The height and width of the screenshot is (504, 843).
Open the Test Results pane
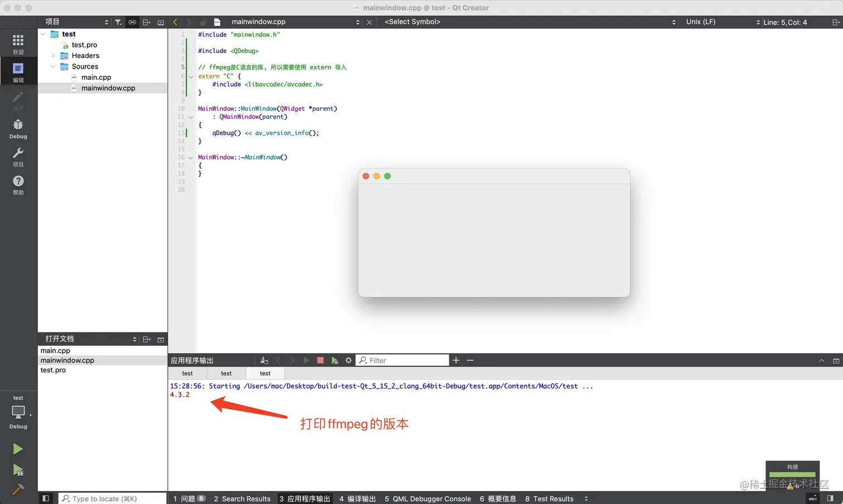point(549,499)
